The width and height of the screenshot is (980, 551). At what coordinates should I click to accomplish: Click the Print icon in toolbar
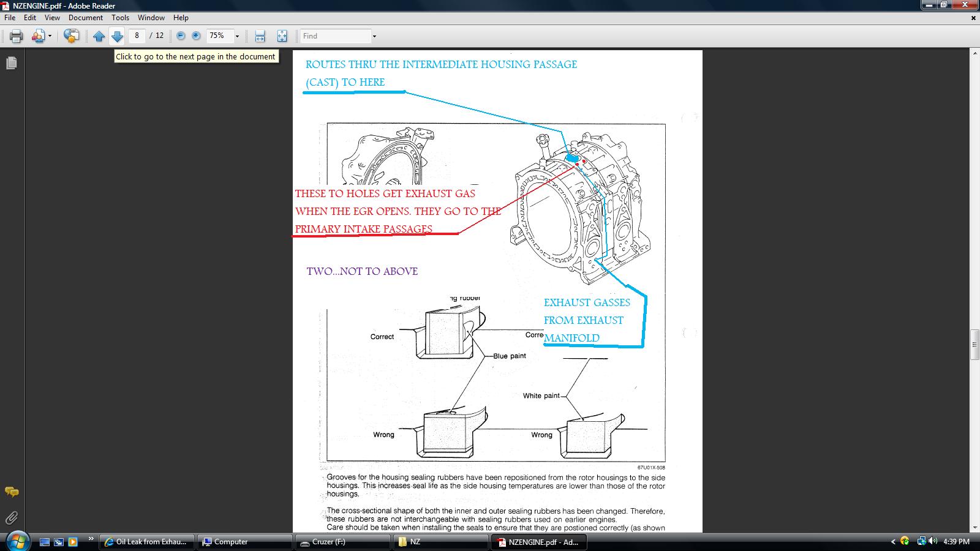click(17, 36)
